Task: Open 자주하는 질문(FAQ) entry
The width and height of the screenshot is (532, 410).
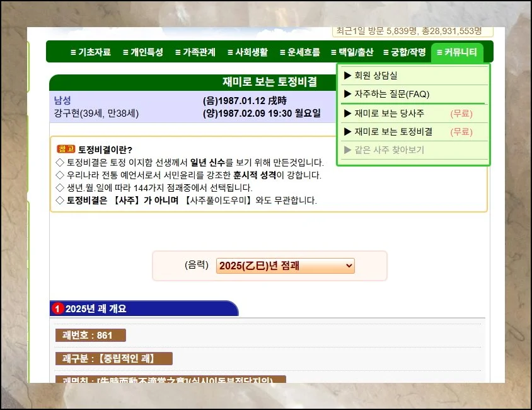Action: [391, 94]
